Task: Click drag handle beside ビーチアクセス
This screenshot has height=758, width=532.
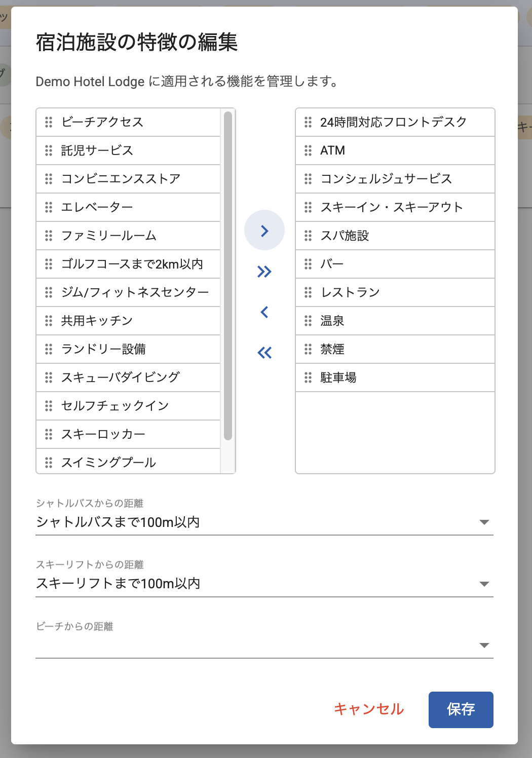Action: click(49, 122)
